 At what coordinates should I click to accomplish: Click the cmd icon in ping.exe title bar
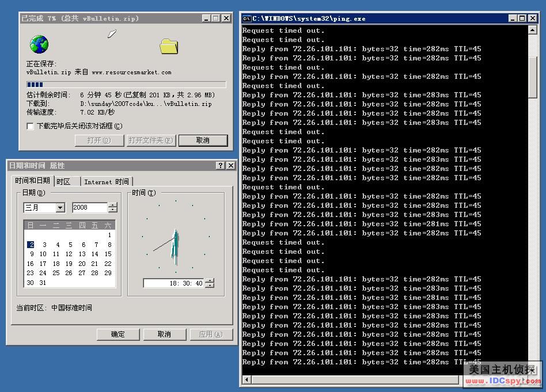click(x=247, y=18)
